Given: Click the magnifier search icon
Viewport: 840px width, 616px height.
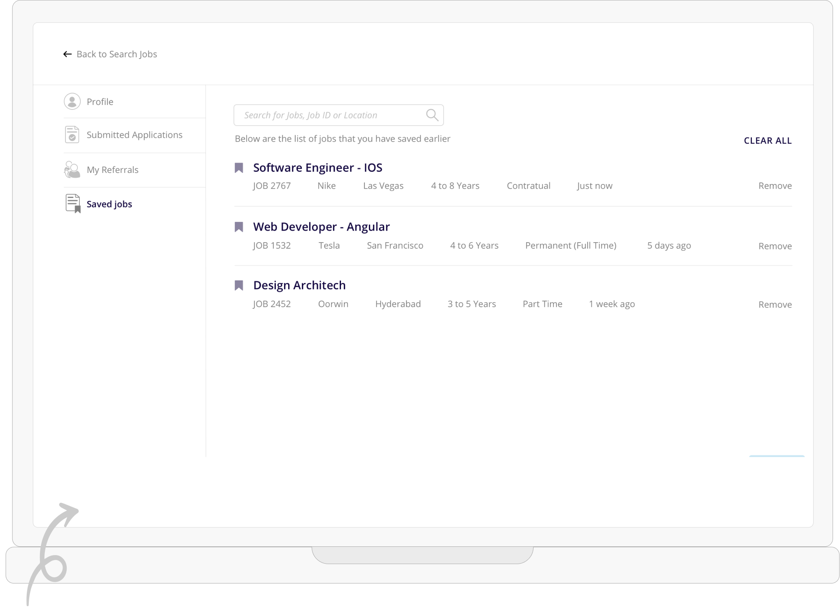Looking at the screenshot, I should (432, 115).
